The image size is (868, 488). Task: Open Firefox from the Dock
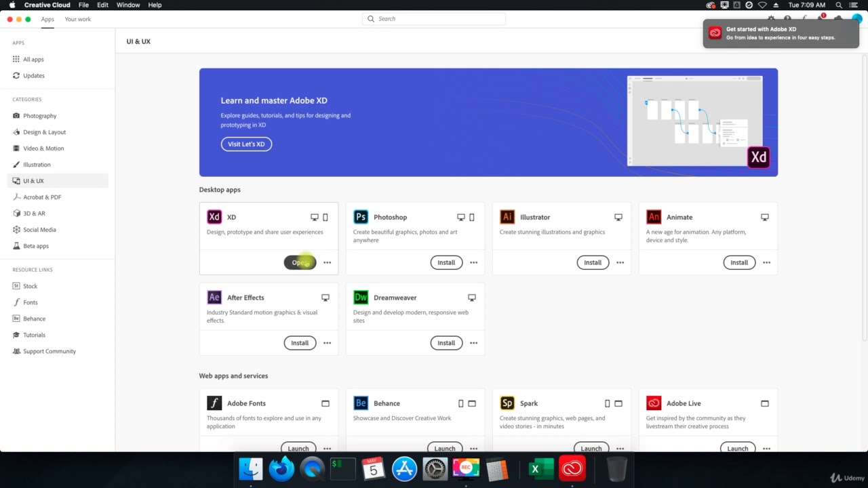[281, 468]
